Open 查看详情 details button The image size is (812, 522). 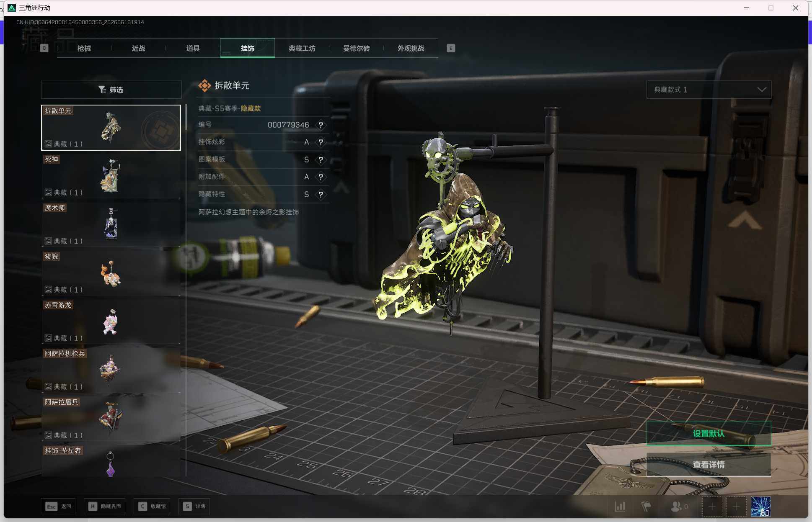coord(709,464)
